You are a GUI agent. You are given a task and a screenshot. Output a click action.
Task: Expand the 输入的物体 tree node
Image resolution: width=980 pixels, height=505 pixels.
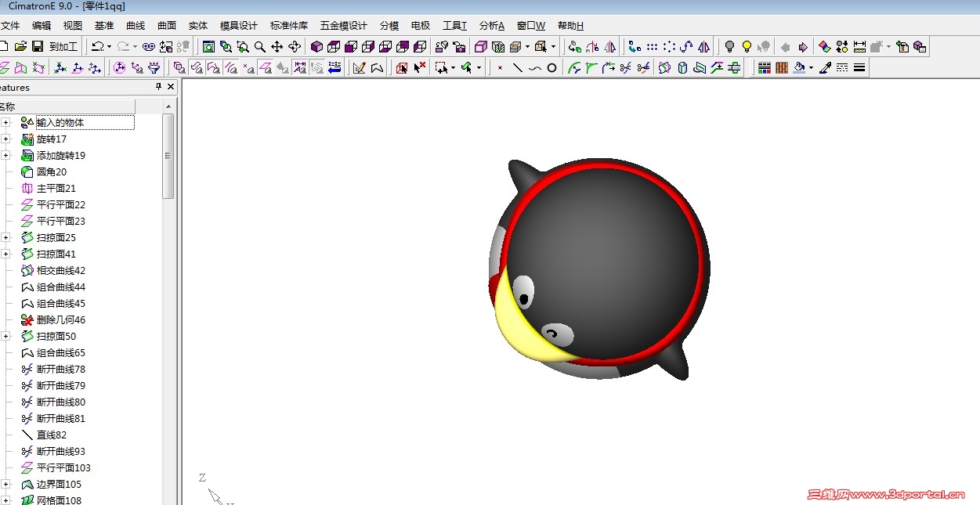coord(5,123)
